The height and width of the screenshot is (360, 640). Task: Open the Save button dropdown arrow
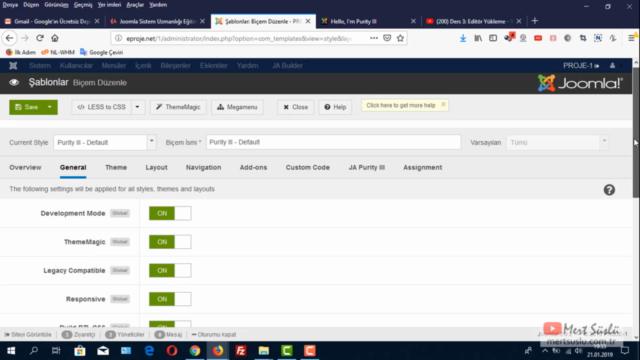pos(49,107)
